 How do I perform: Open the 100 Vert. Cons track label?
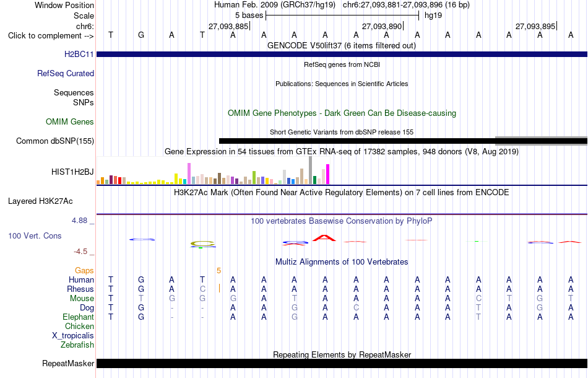pos(35,235)
